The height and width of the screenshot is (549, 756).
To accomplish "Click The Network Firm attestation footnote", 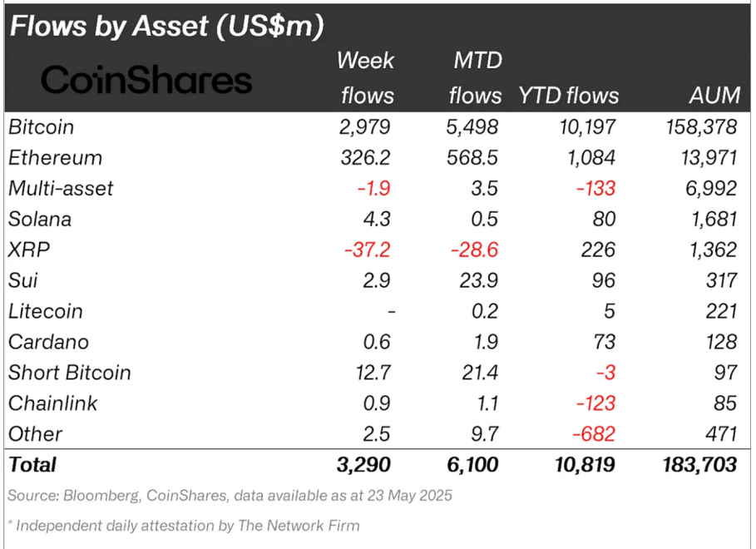I will tap(184, 526).
